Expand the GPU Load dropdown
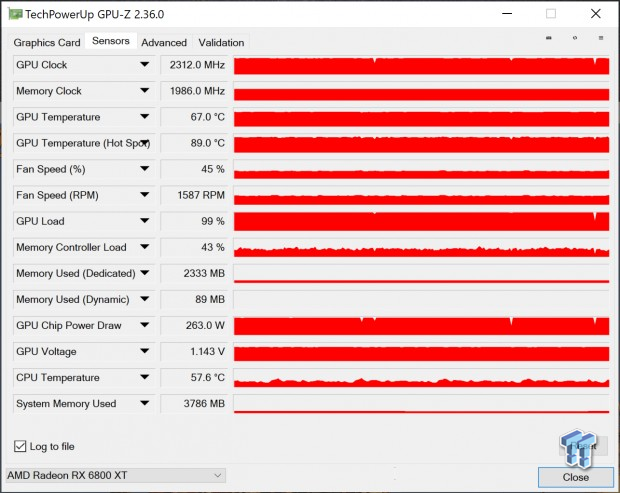 145,221
